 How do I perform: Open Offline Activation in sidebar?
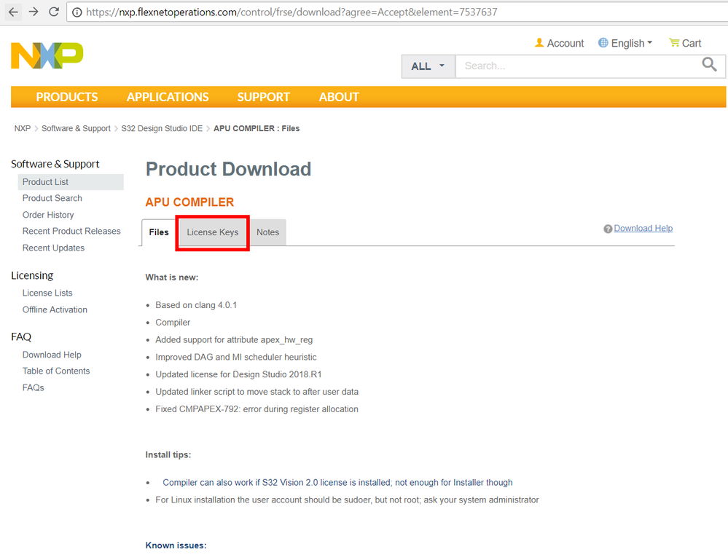[55, 309]
